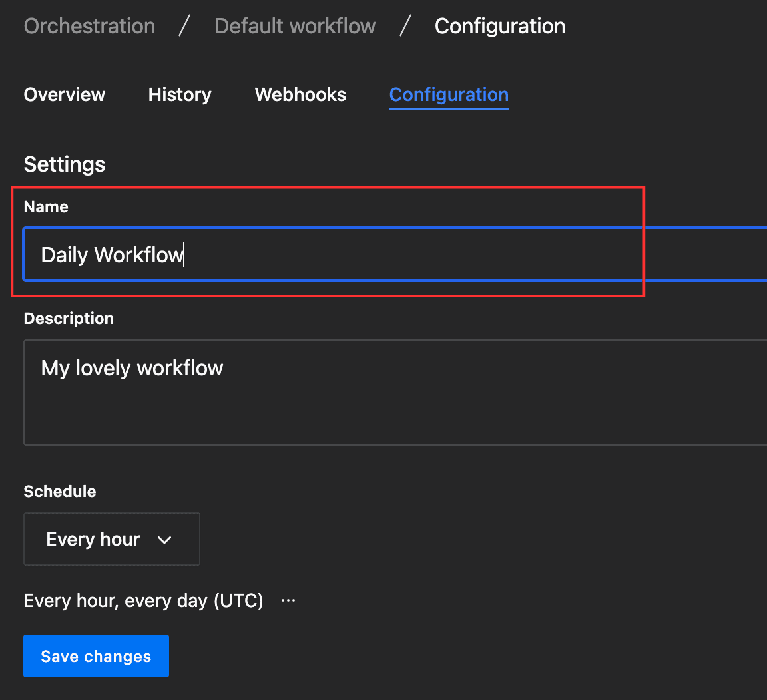Click the chevron on the Every hour selector
The image size is (767, 700).
tap(164, 540)
